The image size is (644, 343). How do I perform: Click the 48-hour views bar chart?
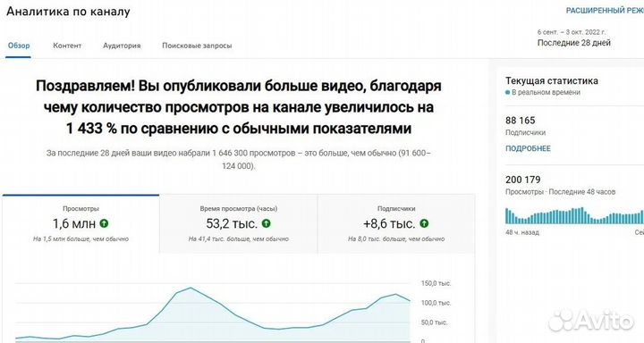coord(574,216)
